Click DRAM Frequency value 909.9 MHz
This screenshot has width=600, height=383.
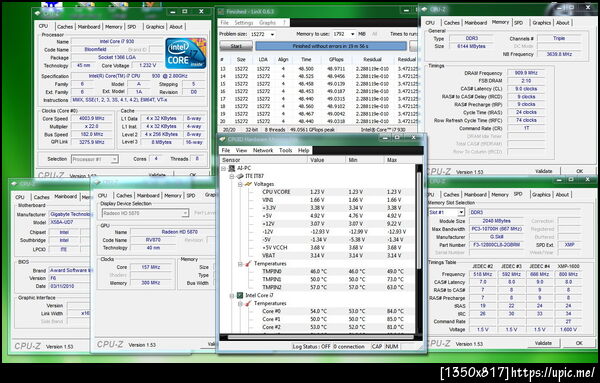(525, 73)
